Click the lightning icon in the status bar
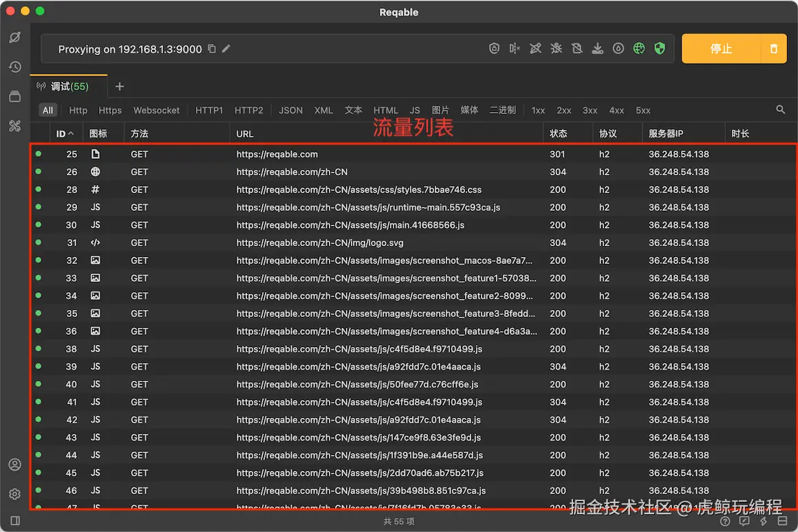 pyautogui.click(x=764, y=521)
